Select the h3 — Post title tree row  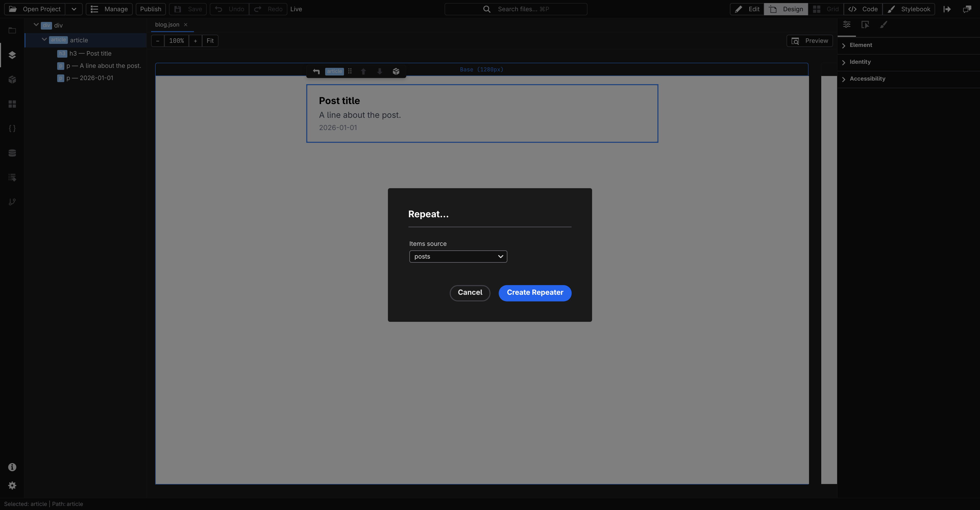[85, 54]
